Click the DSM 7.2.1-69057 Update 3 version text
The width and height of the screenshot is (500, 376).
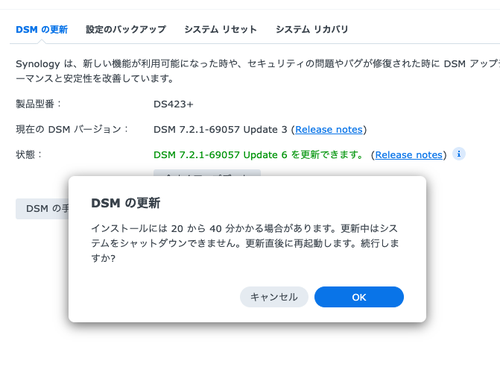(220, 129)
